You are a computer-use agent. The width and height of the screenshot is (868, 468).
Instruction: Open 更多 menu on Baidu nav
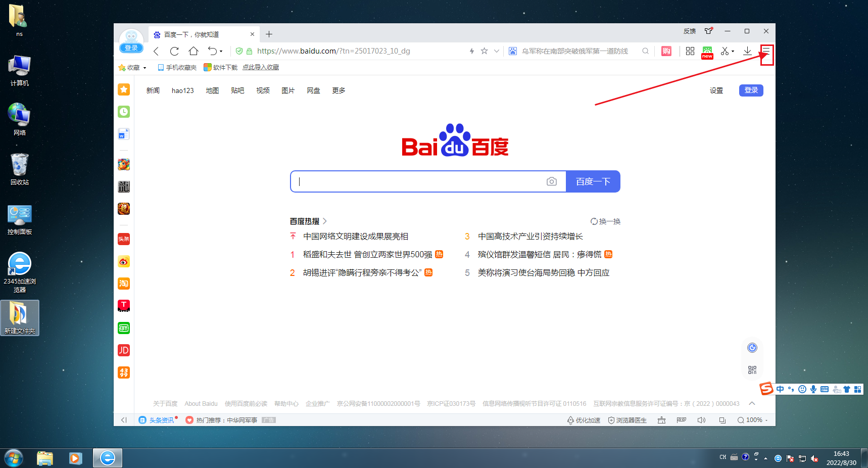click(339, 90)
